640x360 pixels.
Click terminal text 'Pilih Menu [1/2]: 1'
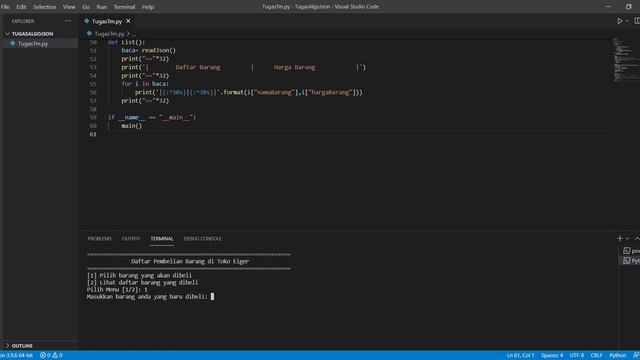(117, 289)
